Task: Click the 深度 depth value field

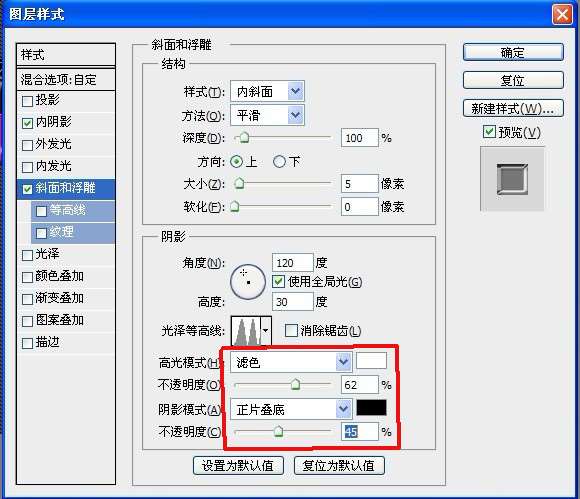Action: click(x=360, y=138)
